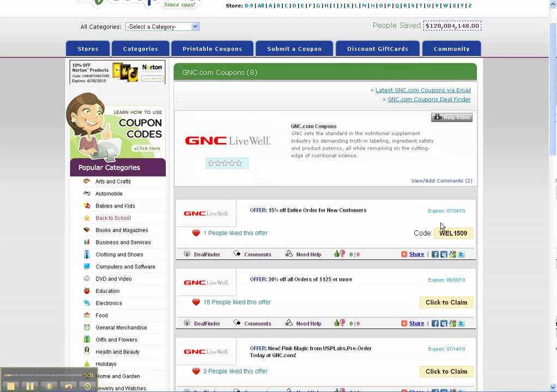
Task: Click Share link in 15% off offer row
Action: point(416,254)
